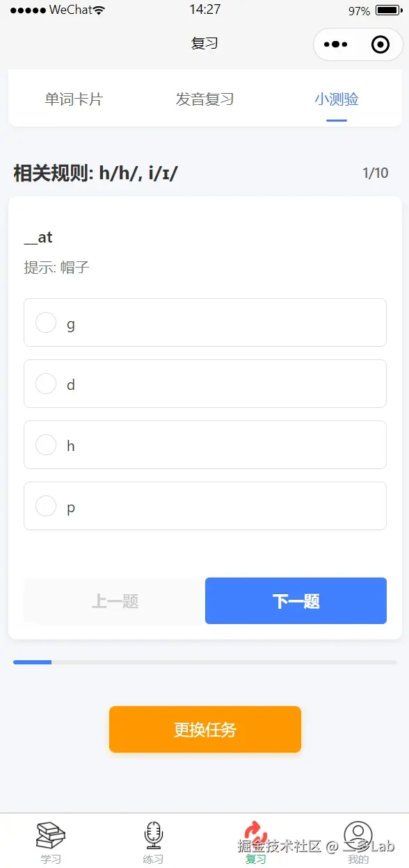Open the 发音复习 tab
The image size is (409, 868).
pyautogui.click(x=205, y=99)
